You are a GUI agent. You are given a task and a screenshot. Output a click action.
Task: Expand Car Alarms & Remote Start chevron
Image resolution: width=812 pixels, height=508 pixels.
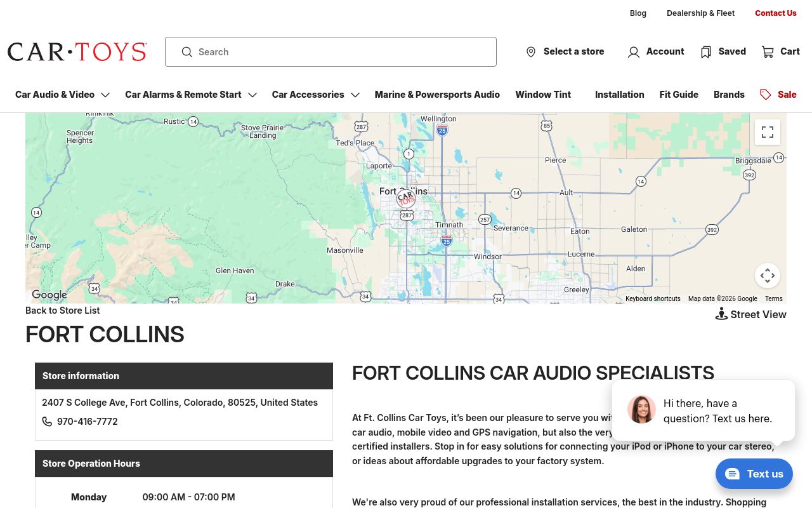(x=252, y=95)
